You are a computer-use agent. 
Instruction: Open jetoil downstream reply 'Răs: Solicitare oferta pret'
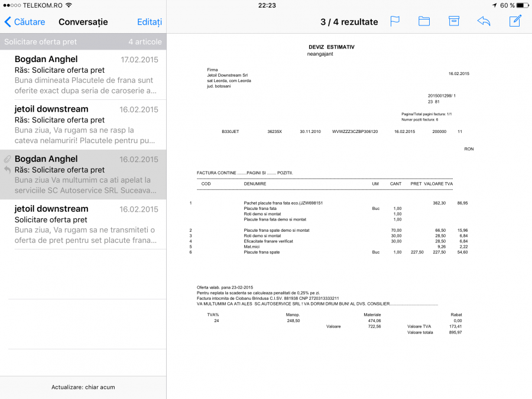click(x=86, y=125)
